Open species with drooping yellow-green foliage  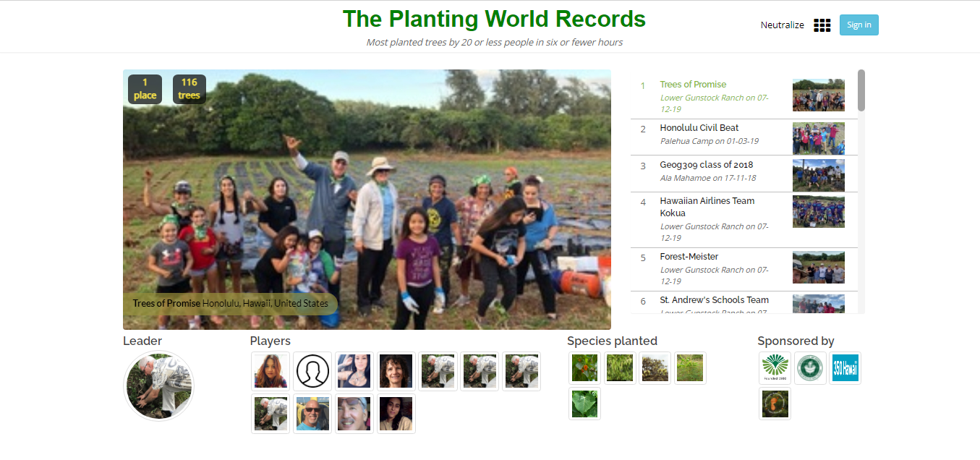(x=620, y=367)
